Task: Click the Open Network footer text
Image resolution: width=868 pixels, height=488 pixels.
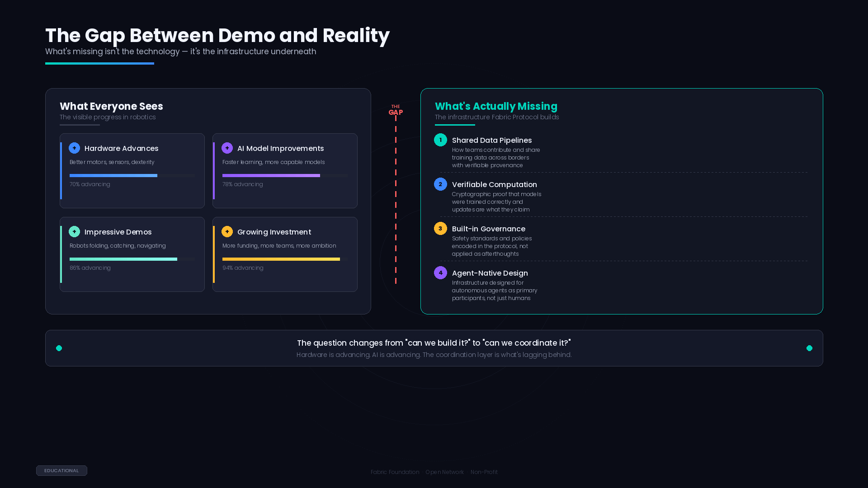Action: (444, 472)
